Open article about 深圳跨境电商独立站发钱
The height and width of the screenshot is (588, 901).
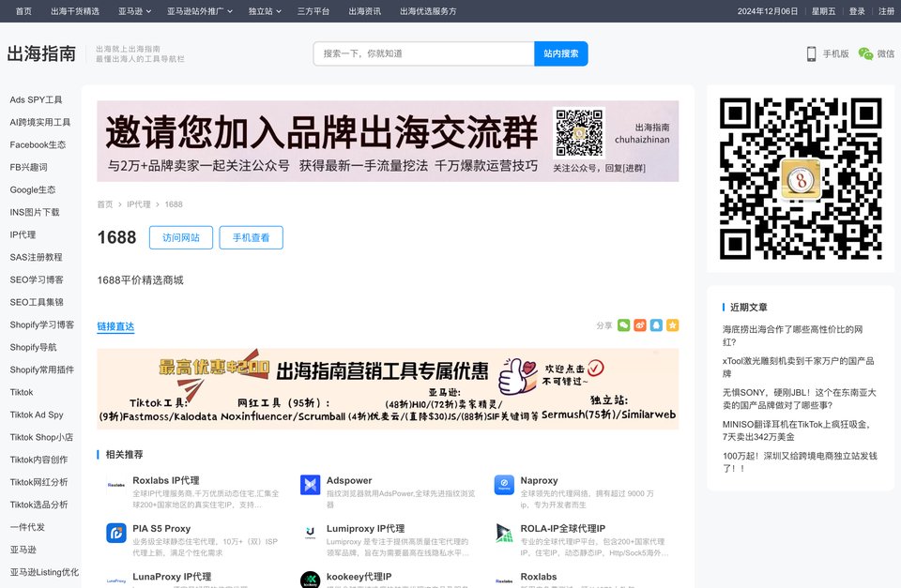click(800, 461)
